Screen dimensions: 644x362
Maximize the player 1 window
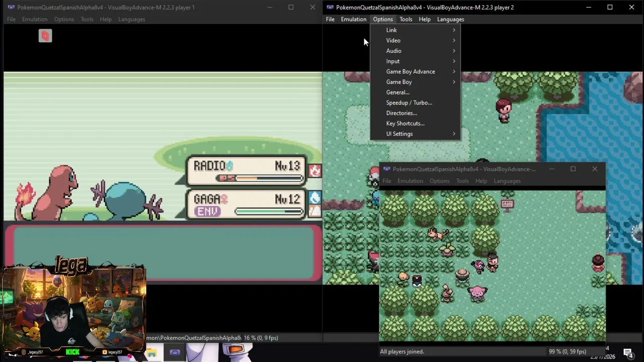(291, 8)
